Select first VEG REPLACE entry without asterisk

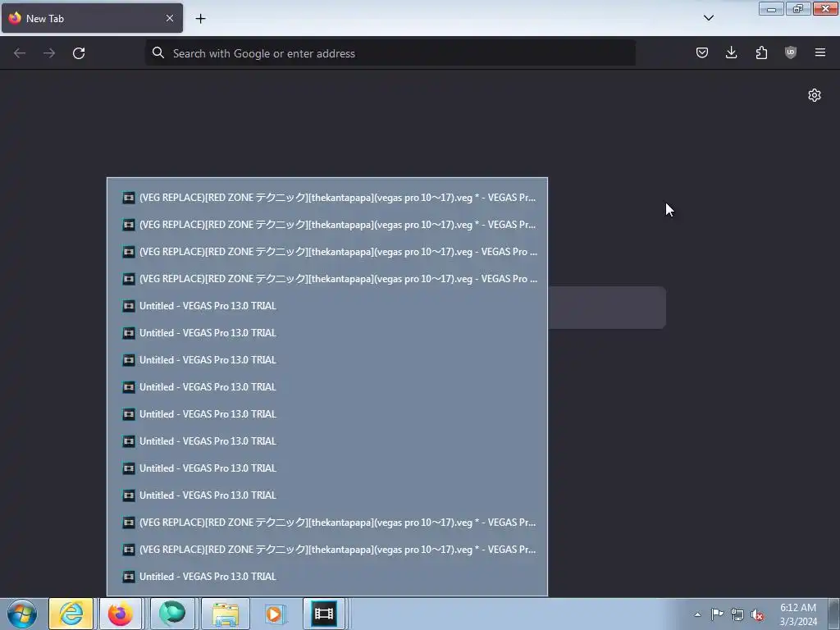(327, 252)
